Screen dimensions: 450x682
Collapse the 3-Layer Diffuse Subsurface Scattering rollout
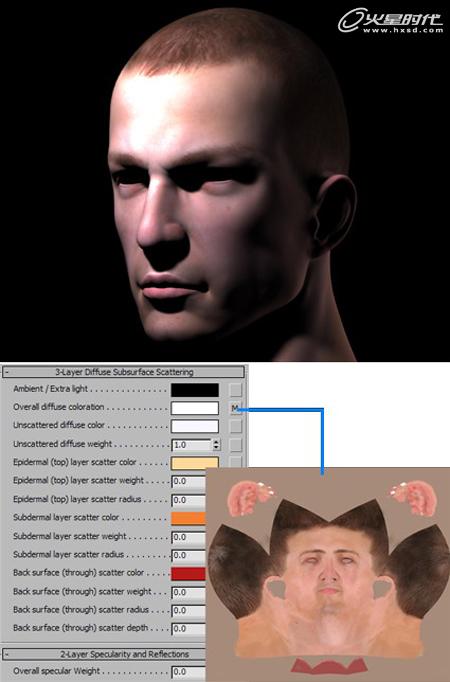(x=123, y=372)
